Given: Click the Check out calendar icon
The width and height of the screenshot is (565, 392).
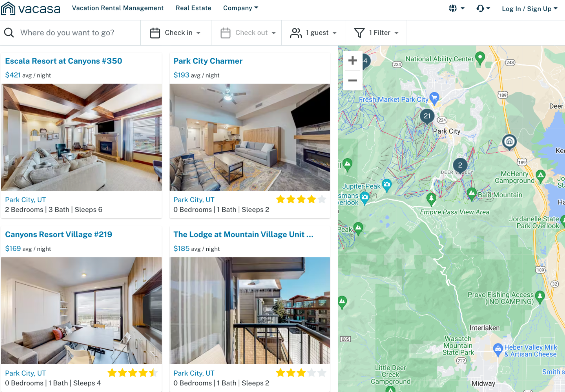Looking at the screenshot, I should pos(226,33).
